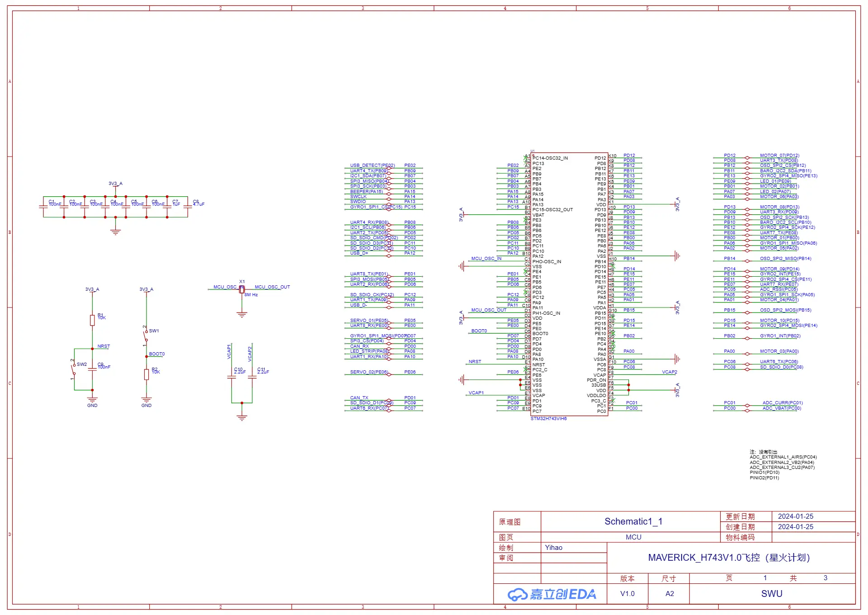Image resolution: width=868 pixels, height=615 pixels.
Task: Click the ADC_VBAT(PC00) net label
Action: click(x=782, y=408)
